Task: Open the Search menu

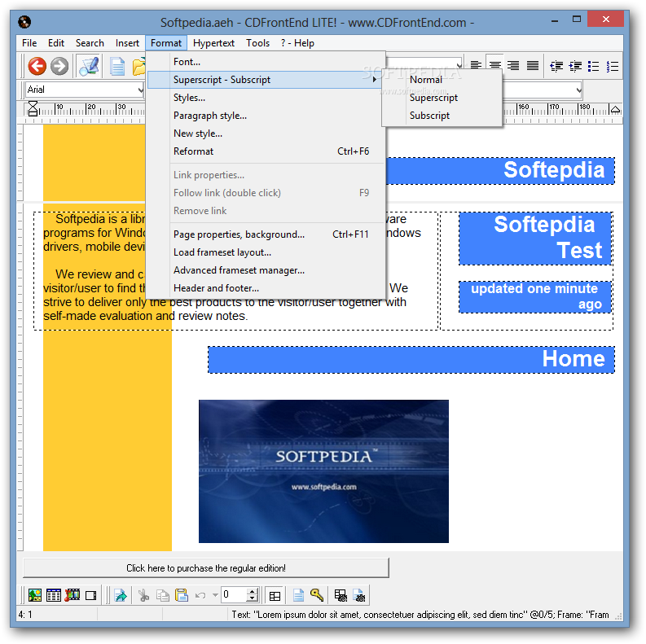Action: (90, 43)
